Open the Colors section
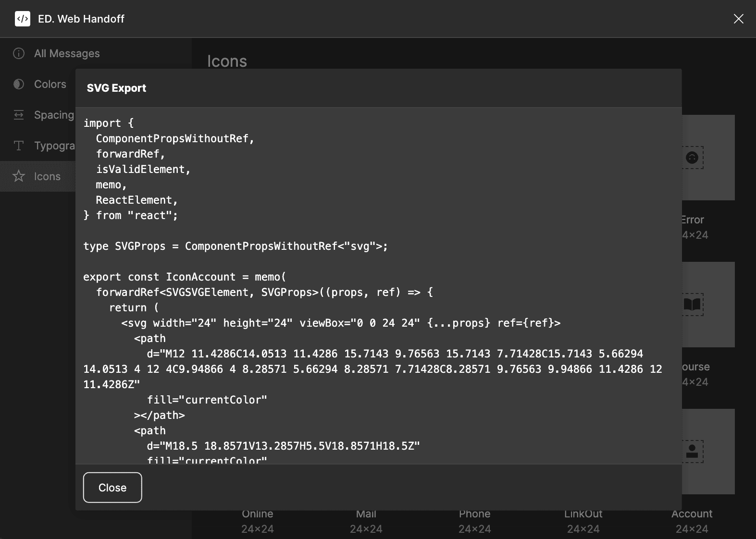 (50, 84)
